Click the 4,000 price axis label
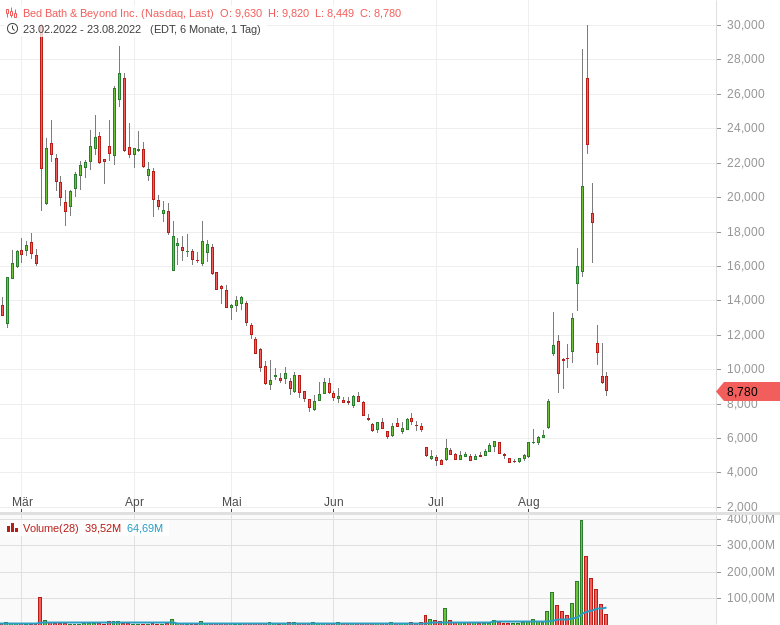This screenshot has height=625, width=780. click(x=742, y=472)
